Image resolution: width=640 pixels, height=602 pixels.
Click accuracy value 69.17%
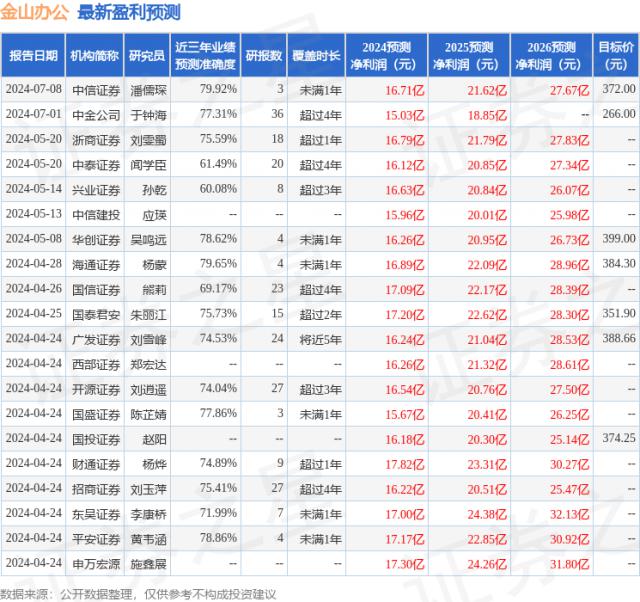218,289
